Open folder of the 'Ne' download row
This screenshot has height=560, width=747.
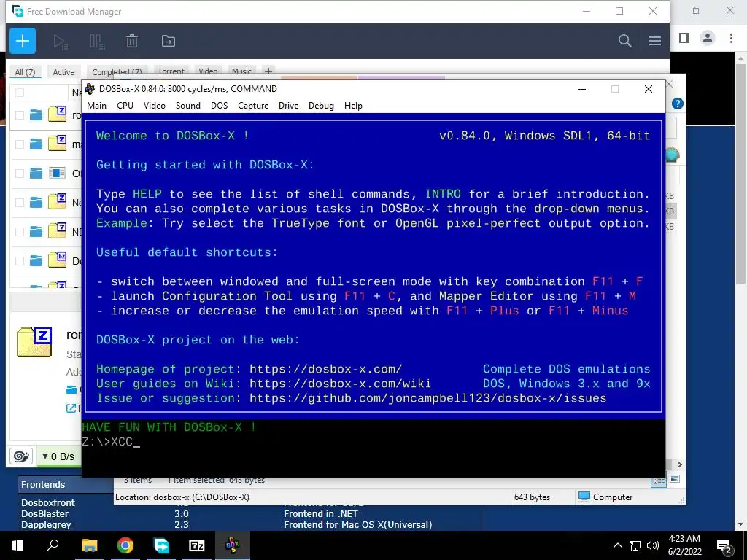point(36,203)
